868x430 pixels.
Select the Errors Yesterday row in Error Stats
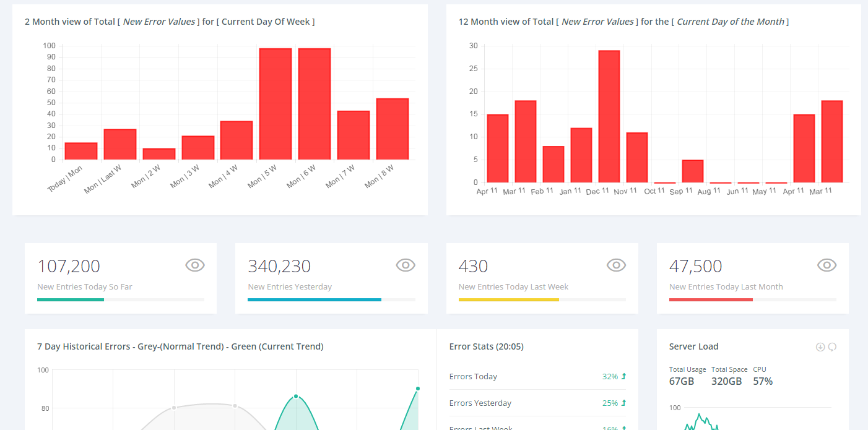537,403
